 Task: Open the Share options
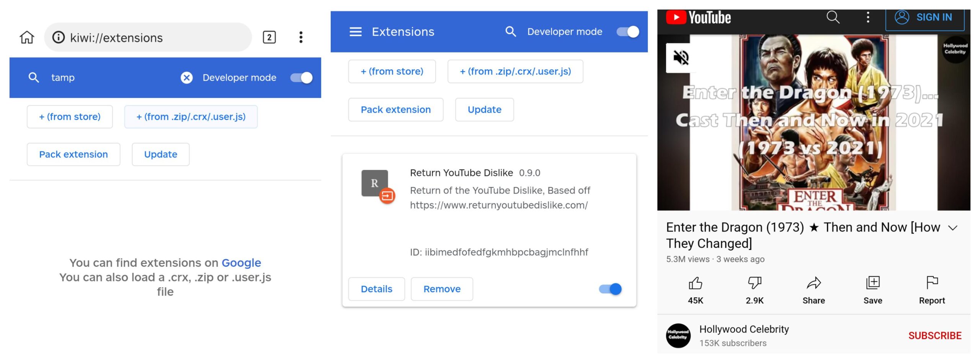(813, 283)
